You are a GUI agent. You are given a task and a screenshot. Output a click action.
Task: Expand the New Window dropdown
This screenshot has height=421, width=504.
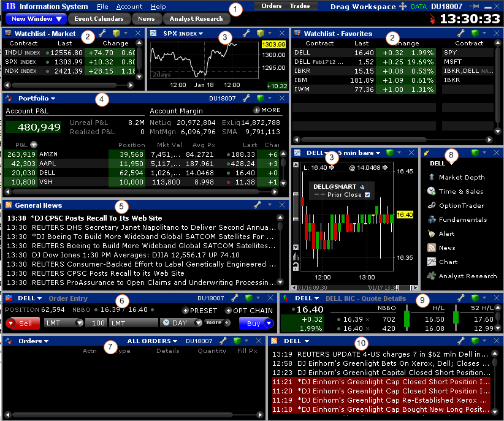pos(36,19)
